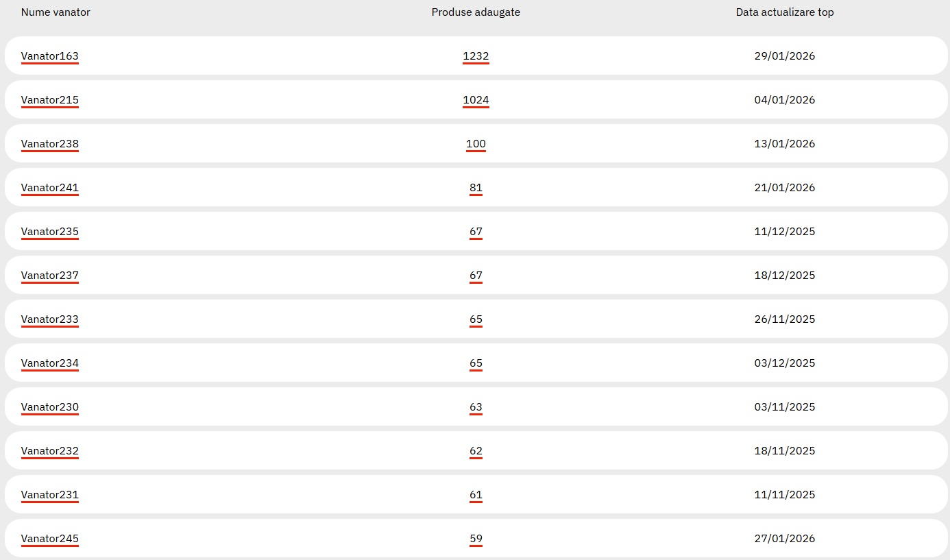The image size is (950, 560).
Task: Click the Vanator237 name link
Action: coord(50,276)
